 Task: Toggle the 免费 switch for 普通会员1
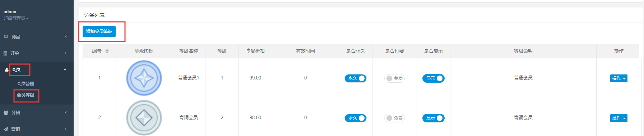pos(394,78)
